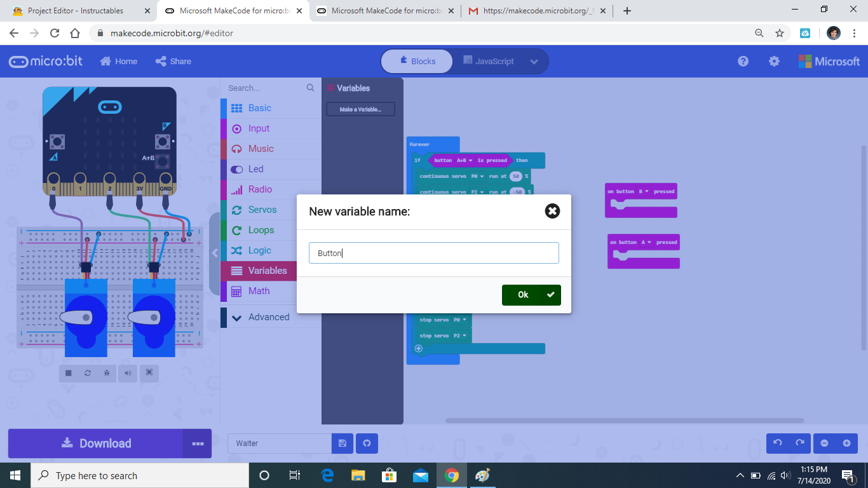Viewport: 868px width, 488px height.
Task: Collapse the simulator side panel arrow
Action: 215,253
